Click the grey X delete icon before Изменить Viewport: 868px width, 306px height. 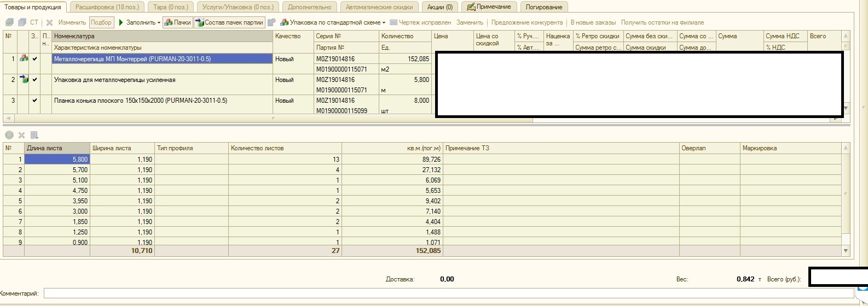click(x=49, y=22)
